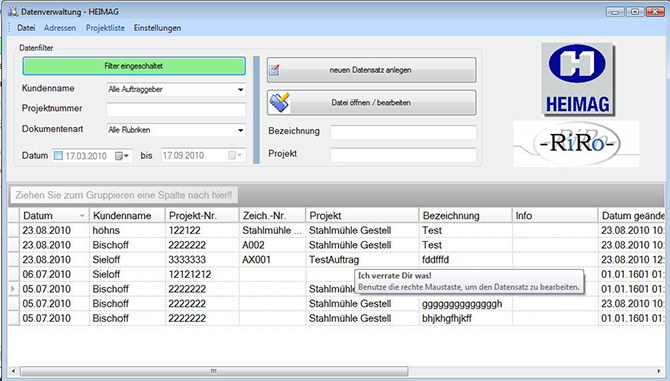This screenshot has width=670, height=381.
Task: Select the cell 'ggggggggggggggh'
Action: click(x=465, y=304)
